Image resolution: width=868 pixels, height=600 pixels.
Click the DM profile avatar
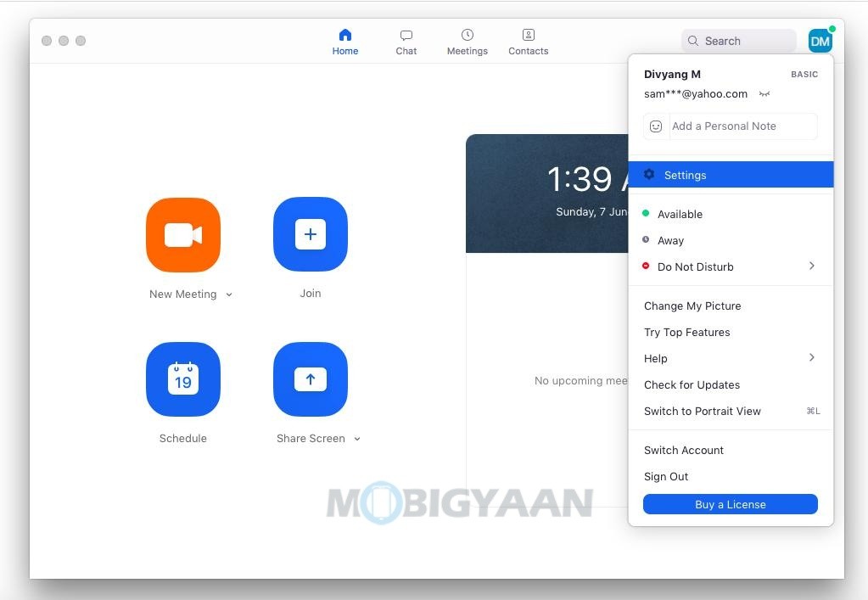[820, 41]
